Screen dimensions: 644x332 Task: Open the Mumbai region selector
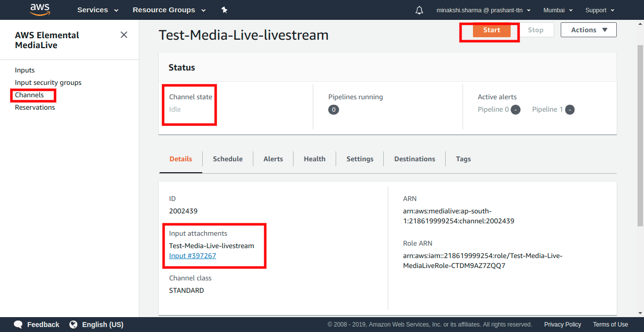pos(558,10)
